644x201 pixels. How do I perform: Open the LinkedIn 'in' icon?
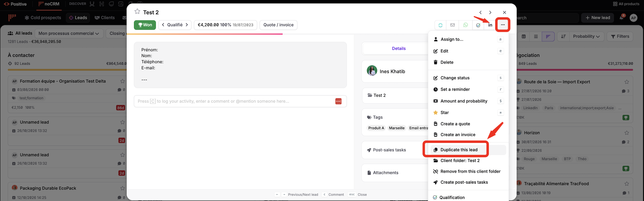[x=490, y=25]
